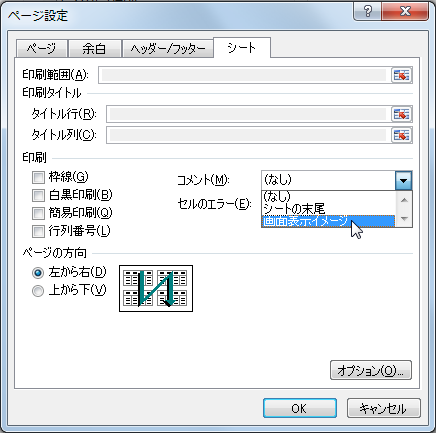Check the 簡易印刷 option
Viewport: 436px width, 433px height.
click(38, 213)
